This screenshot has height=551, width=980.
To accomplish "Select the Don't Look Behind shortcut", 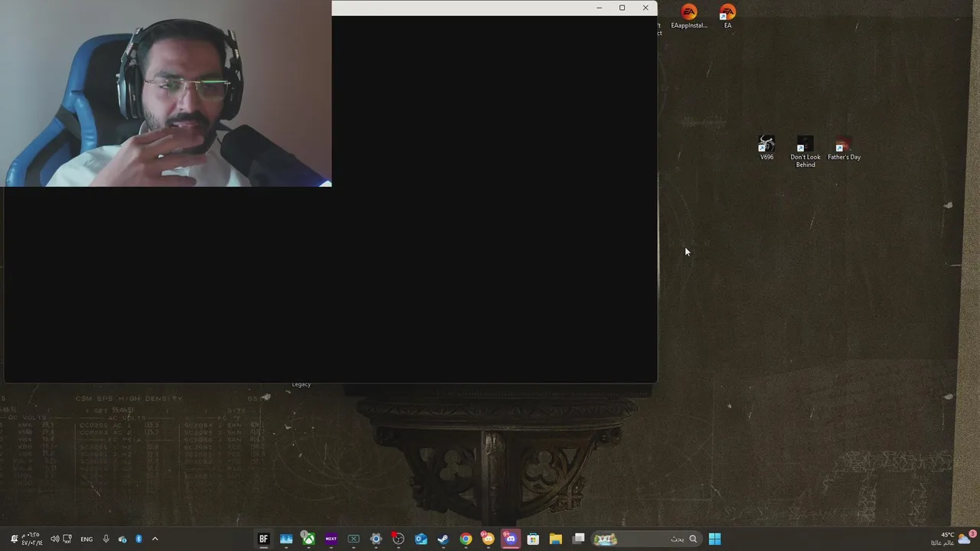I will pyautogui.click(x=805, y=152).
